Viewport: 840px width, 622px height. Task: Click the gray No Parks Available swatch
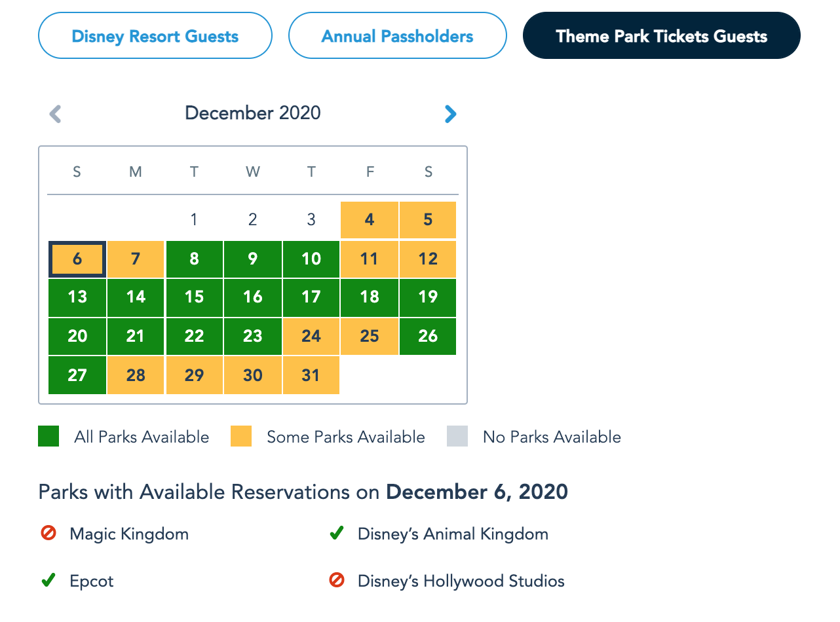[457, 437]
